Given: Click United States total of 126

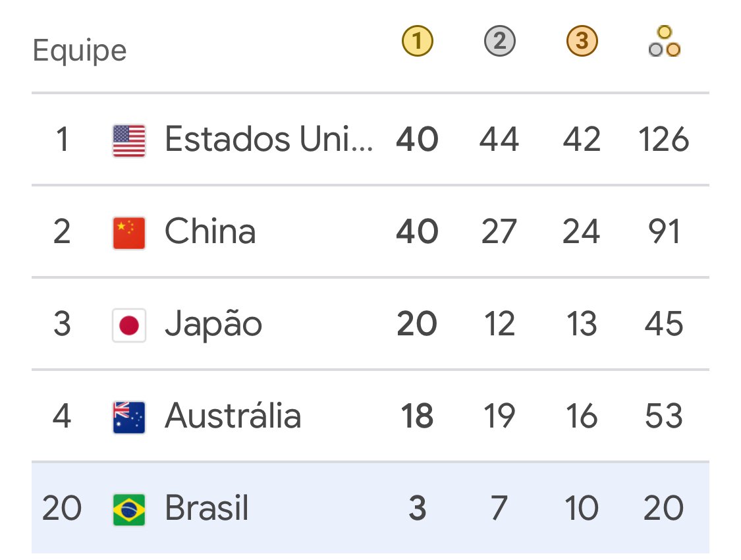Looking at the screenshot, I should click(663, 140).
